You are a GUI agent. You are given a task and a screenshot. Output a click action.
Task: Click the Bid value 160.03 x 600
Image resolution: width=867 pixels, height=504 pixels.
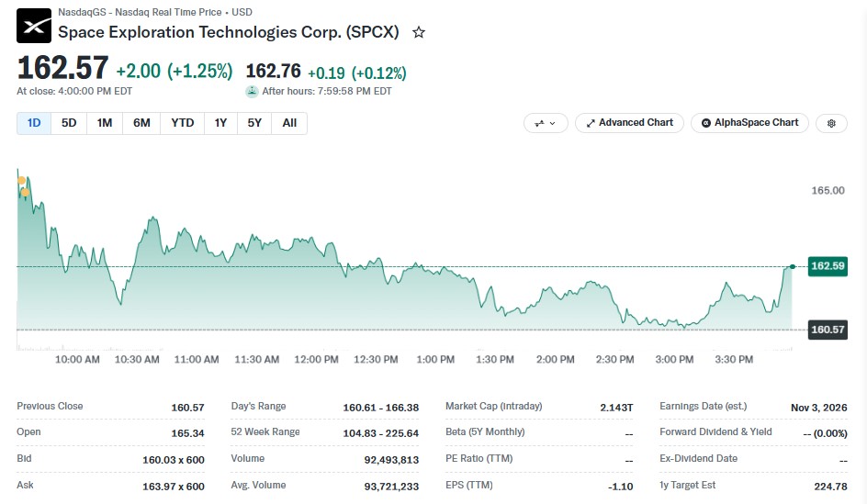(173, 460)
